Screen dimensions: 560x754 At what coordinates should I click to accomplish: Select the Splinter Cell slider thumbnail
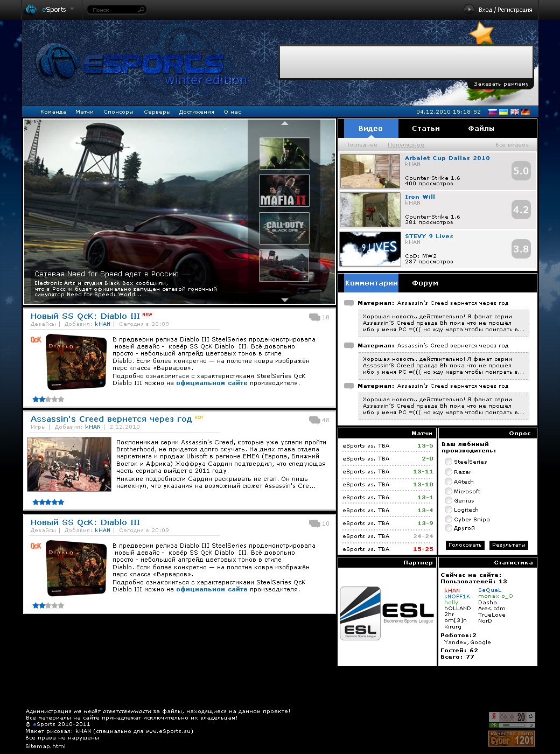coord(284,153)
